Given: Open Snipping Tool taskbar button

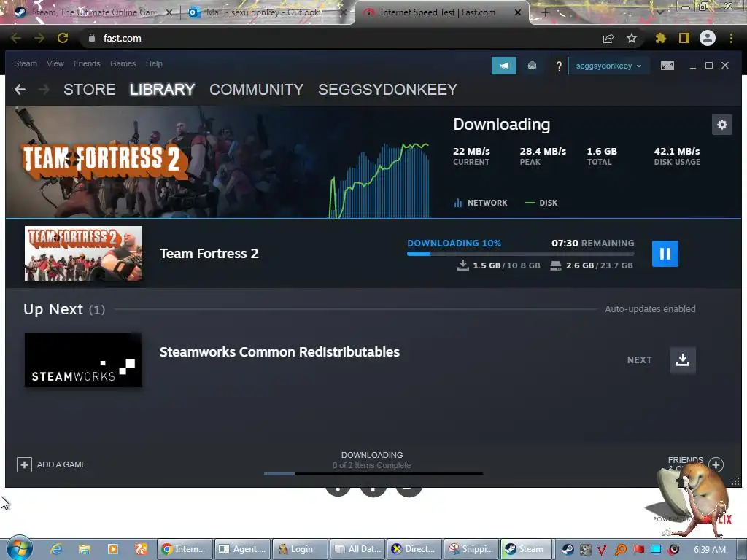Looking at the screenshot, I should tap(472, 549).
